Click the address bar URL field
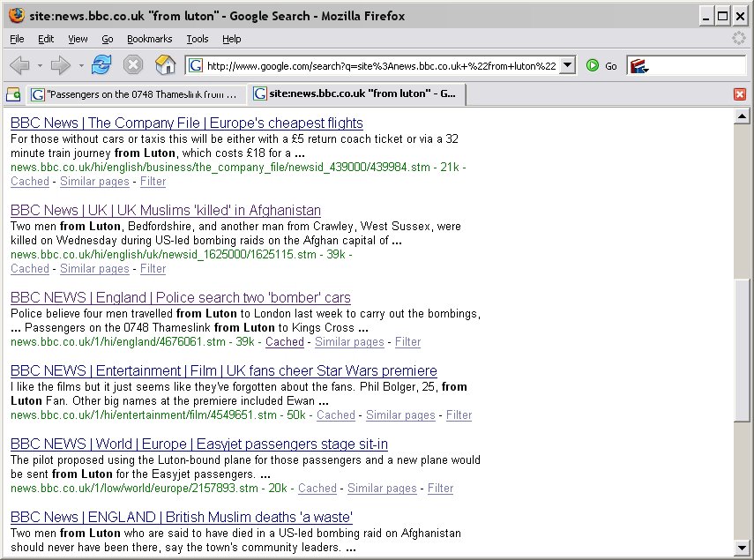 click(x=381, y=66)
